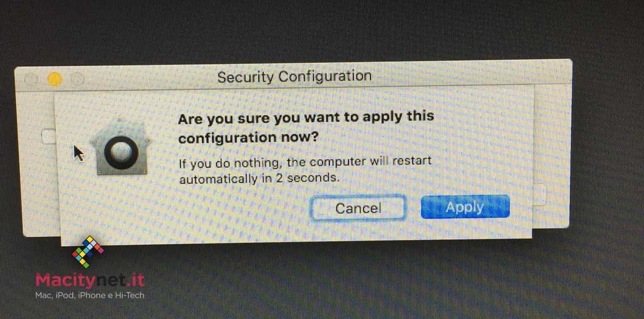
Task: Click the greyed-out zoom button in title bar
Action: coord(77,79)
